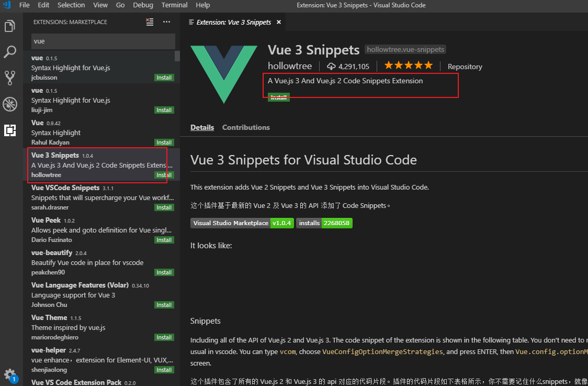Select vue-beautify in extension list
This screenshot has height=386, width=588.
click(101, 262)
